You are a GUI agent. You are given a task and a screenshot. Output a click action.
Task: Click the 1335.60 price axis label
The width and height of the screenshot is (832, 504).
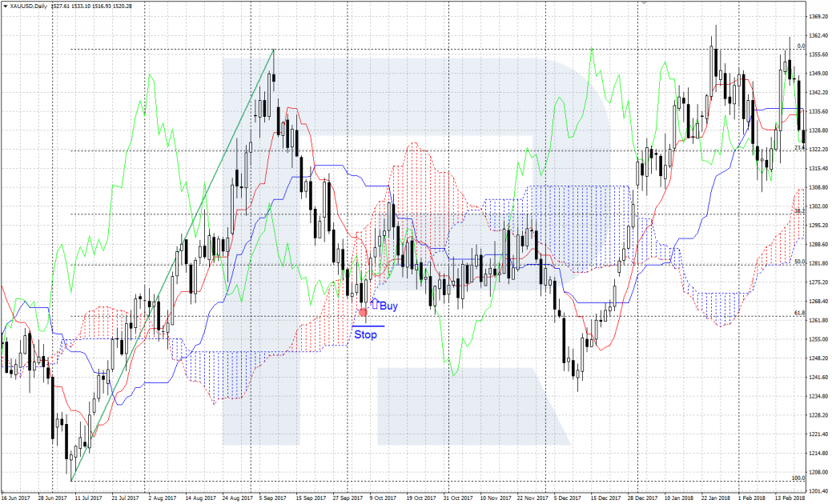tap(819, 112)
